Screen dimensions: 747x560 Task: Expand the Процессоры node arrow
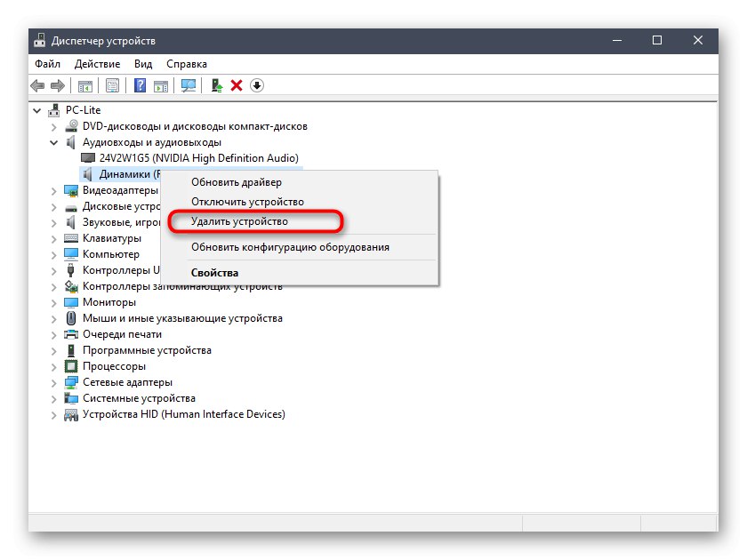(54, 366)
